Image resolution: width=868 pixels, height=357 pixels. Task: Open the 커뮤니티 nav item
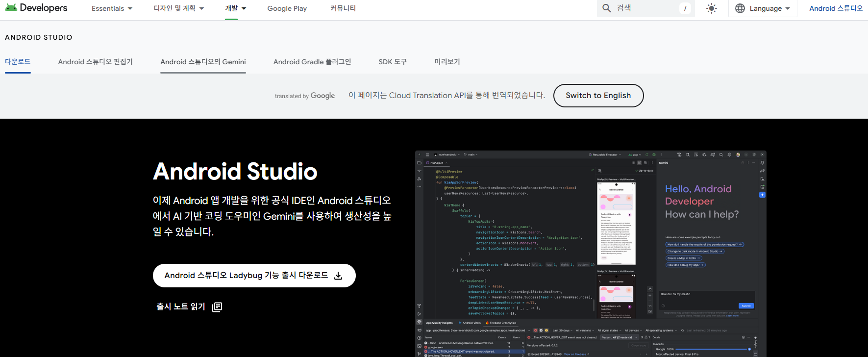343,8
